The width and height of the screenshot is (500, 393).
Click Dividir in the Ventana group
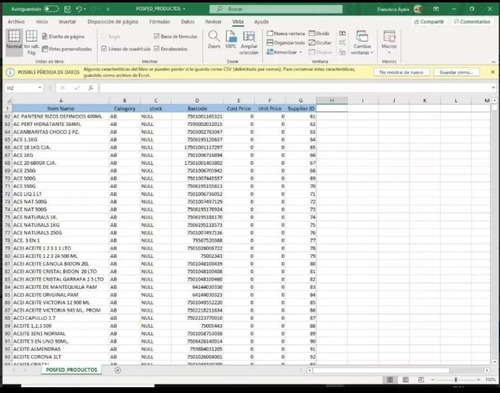tap(319, 33)
